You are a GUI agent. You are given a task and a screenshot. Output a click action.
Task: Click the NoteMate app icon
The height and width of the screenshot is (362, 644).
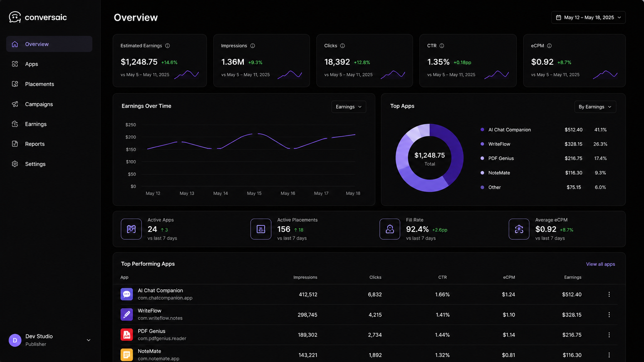tap(127, 355)
